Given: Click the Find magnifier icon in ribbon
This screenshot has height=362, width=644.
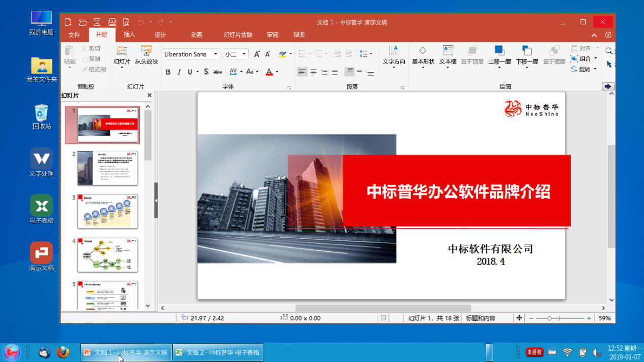Looking at the screenshot, I should click(x=609, y=51).
